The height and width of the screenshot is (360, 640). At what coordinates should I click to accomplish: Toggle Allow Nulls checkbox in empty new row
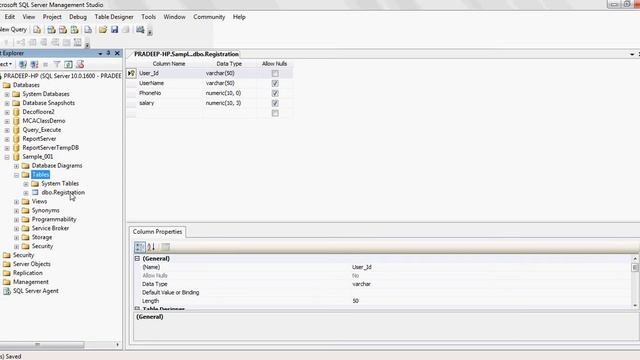(275, 113)
